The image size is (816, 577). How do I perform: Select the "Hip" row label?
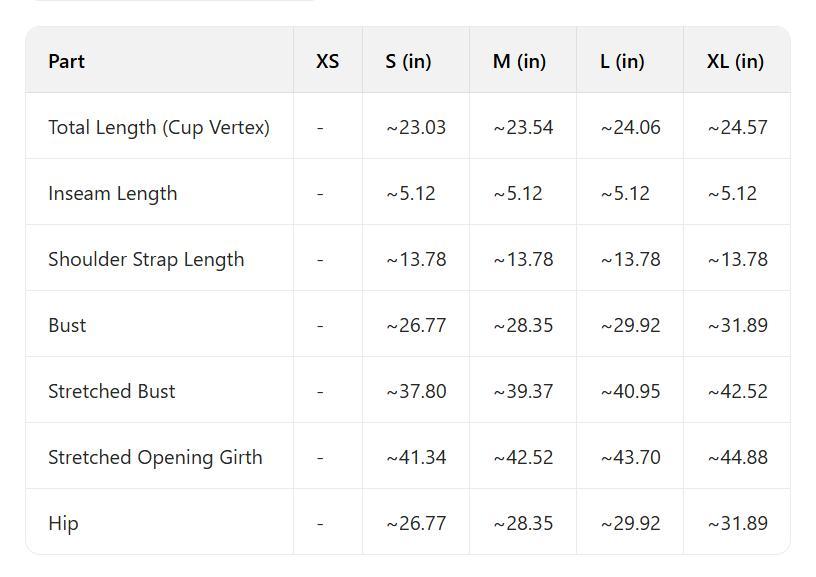point(63,523)
